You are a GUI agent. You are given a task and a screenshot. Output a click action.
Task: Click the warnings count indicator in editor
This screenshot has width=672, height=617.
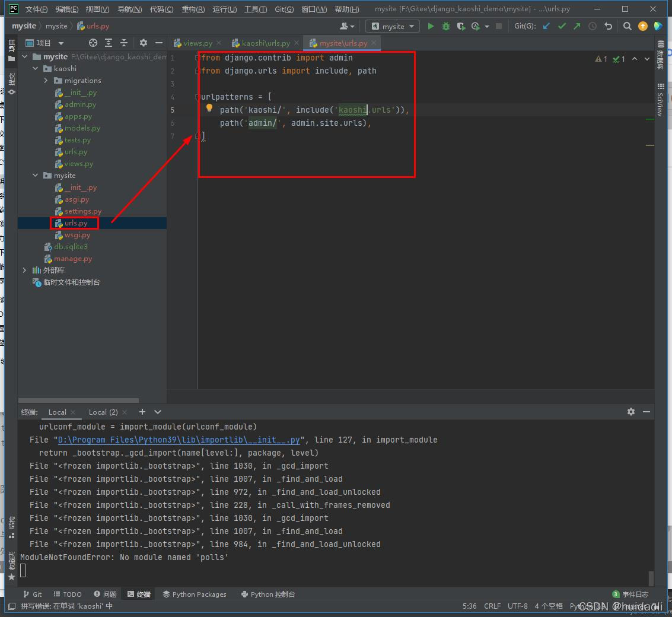[601, 59]
